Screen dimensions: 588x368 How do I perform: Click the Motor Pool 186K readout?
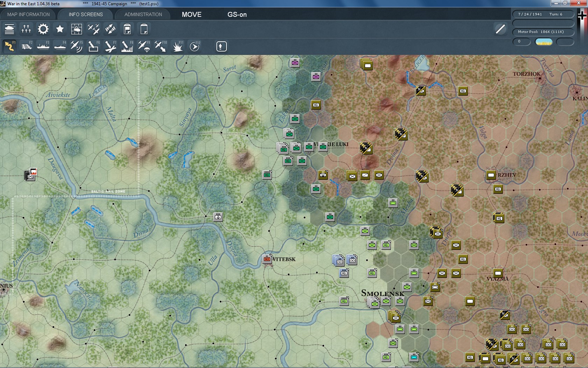point(543,32)
